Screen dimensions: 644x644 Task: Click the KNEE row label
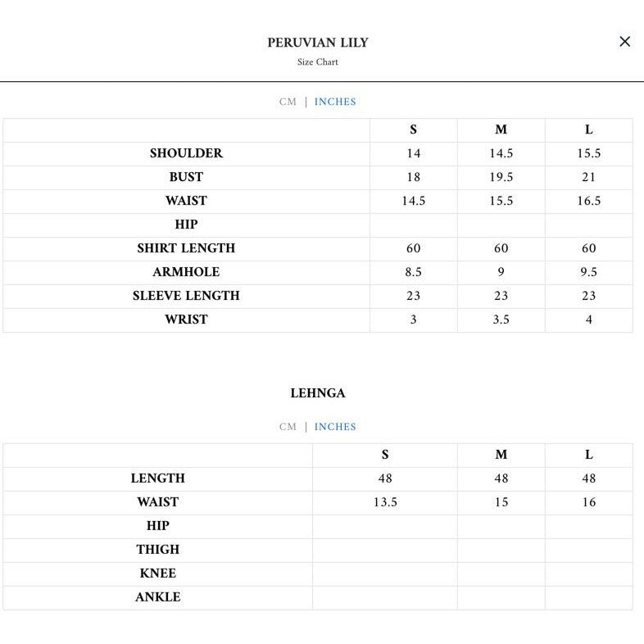coord(157,574)
